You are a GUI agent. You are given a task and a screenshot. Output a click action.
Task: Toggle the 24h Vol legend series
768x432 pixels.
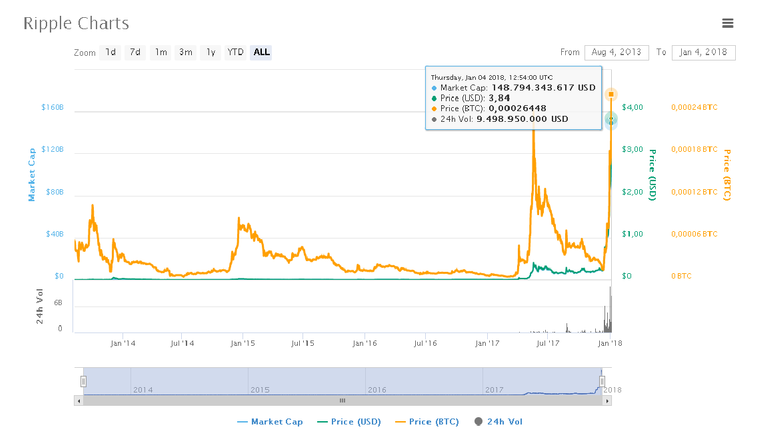[498, 421]
